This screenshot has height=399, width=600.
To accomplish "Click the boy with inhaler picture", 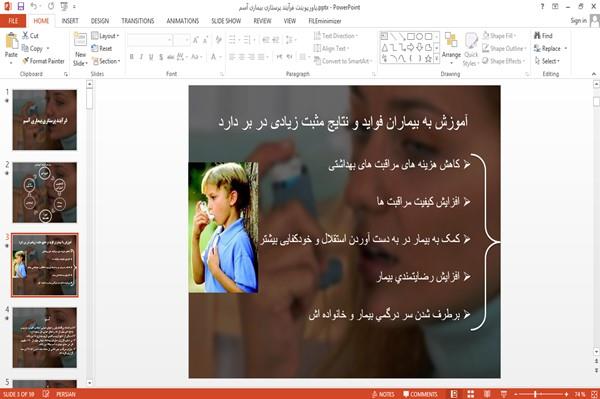I will (223, 227).
